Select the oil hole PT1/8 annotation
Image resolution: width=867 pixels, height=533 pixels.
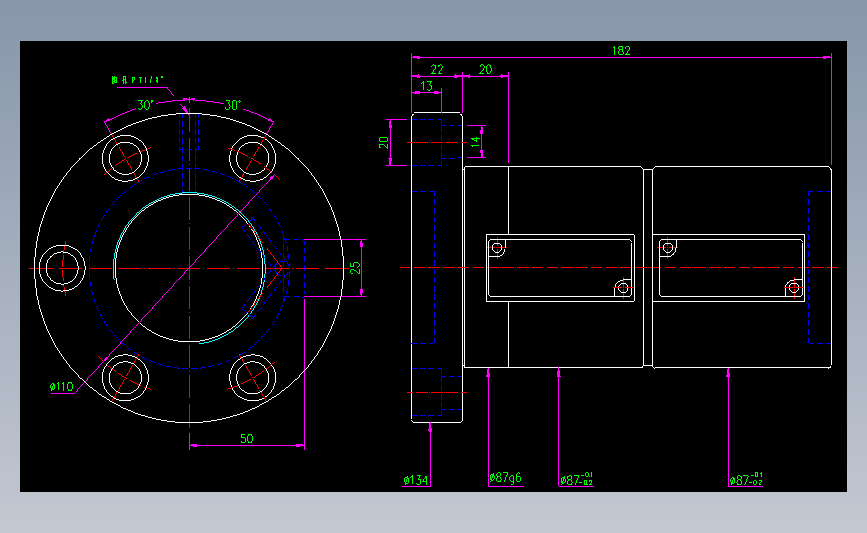click(x=138, y=80)
